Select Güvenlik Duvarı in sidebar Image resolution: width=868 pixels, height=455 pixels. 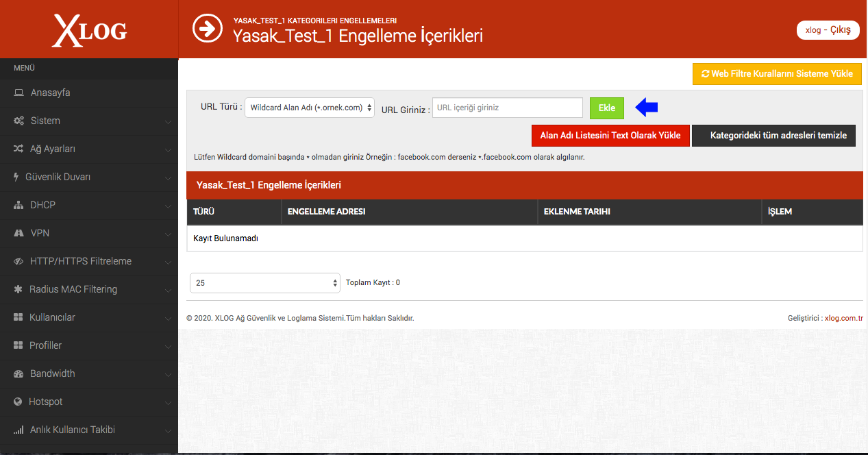click(89, 177)
